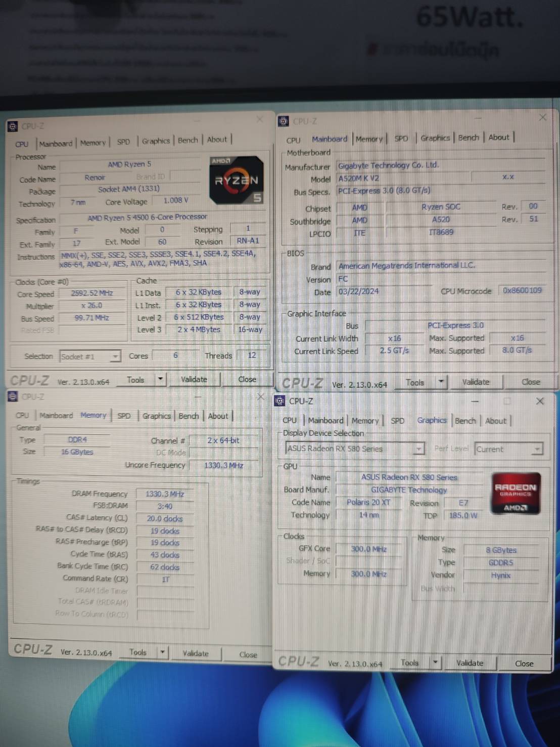Open Mainboard tab in the Radeon GPU window

(x=325, y=420)
